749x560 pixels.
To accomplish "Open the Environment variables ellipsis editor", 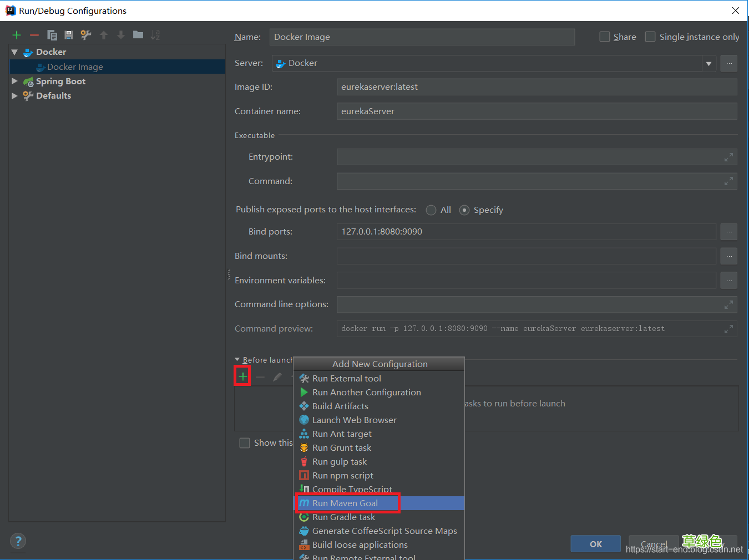I will [729, 281].
